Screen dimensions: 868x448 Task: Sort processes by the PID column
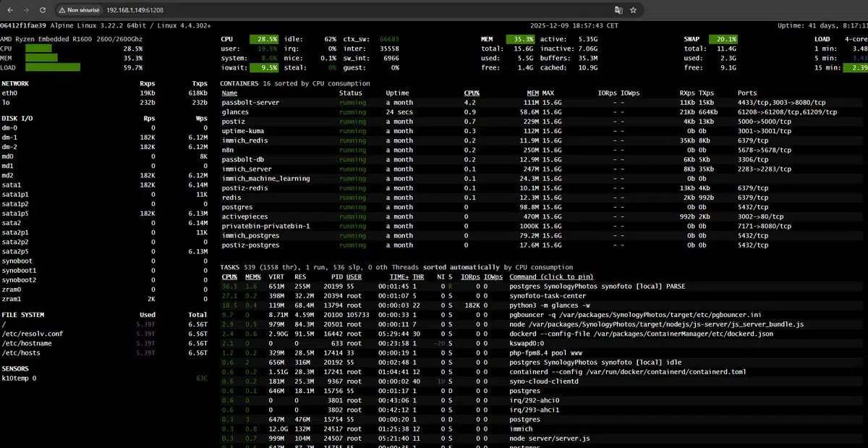(337, 276)
